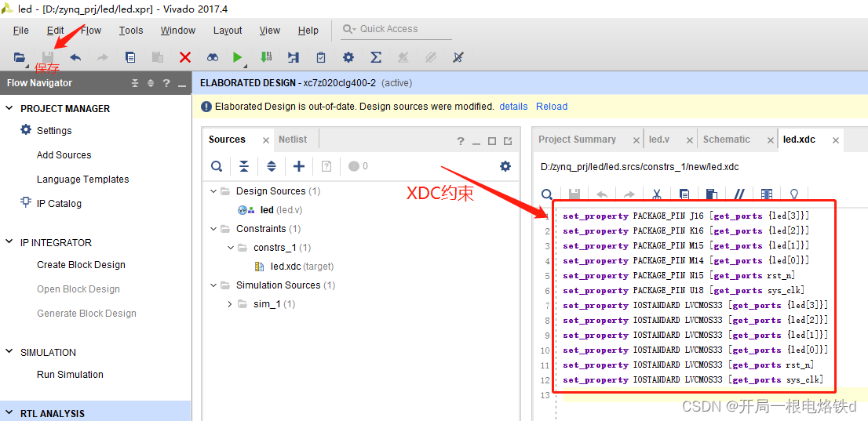Collapse the Simulation Sources tree node
Screen dimensions: 868x421
pos(213,285)
